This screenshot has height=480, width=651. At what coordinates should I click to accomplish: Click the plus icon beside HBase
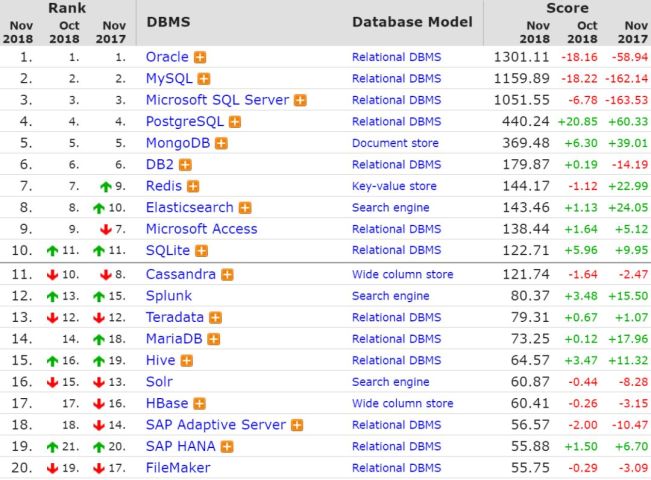pyautogui.click(x=200, y=404)
